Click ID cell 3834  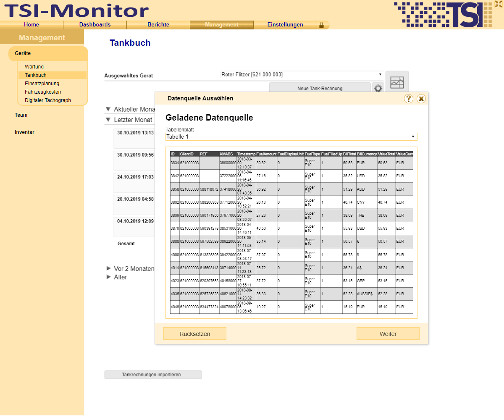tap(175, 163)
